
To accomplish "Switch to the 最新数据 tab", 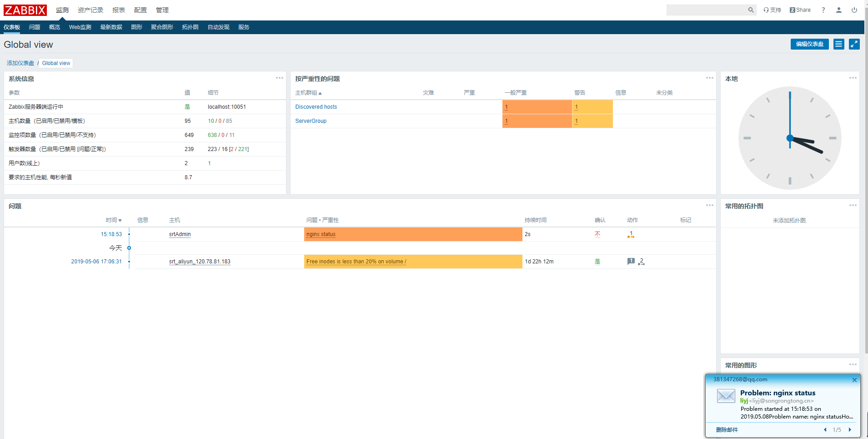I will coord(111,27).
